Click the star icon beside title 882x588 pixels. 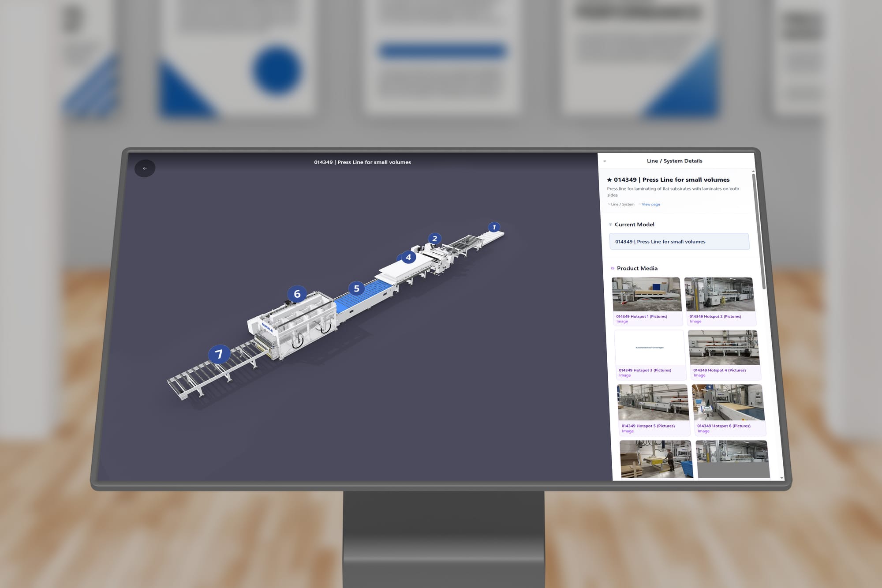(x=609, y=180)
